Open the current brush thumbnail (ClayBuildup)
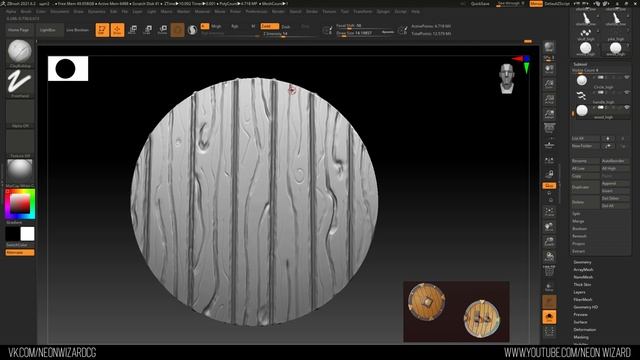Image resolution: width=640 pixels, height=360 pixels. (20, 52)
